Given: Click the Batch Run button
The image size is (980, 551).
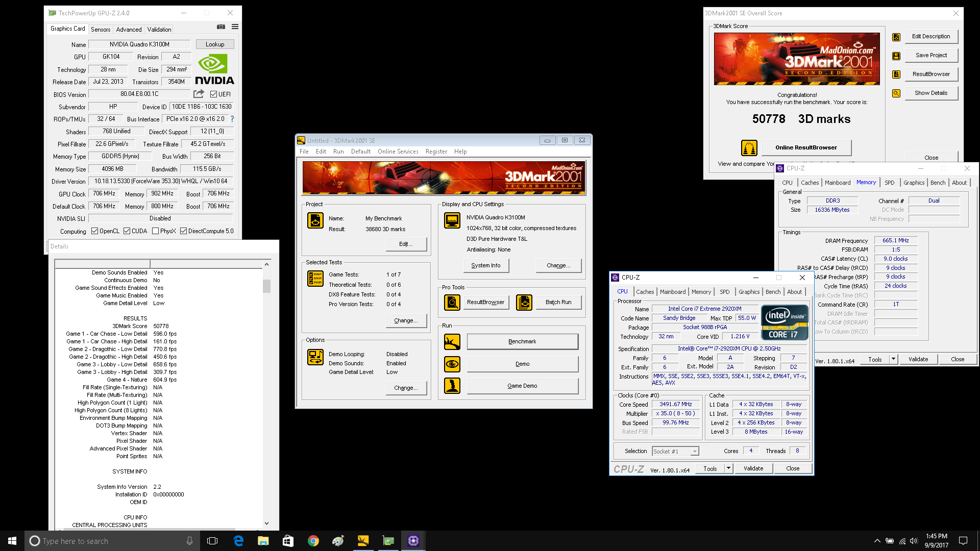Looking at the screenshot, I should click(x=558, y=303).
